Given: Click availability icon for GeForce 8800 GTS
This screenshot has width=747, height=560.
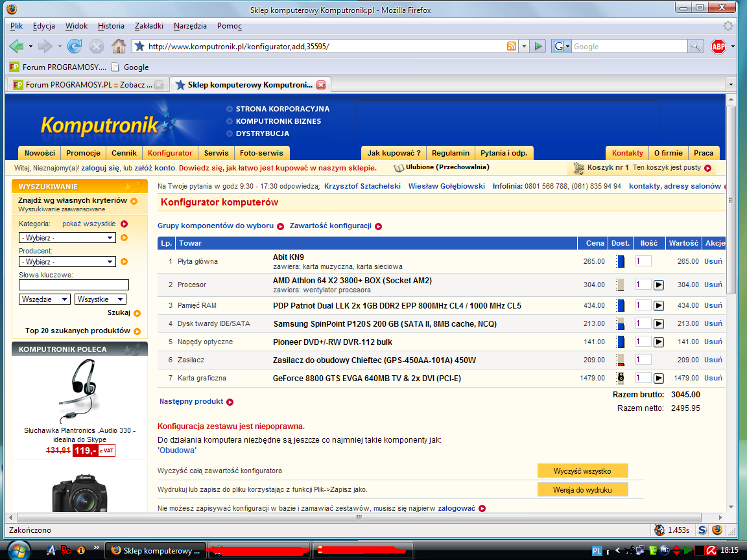Looking at the screenshot, I should pos(621,378).
